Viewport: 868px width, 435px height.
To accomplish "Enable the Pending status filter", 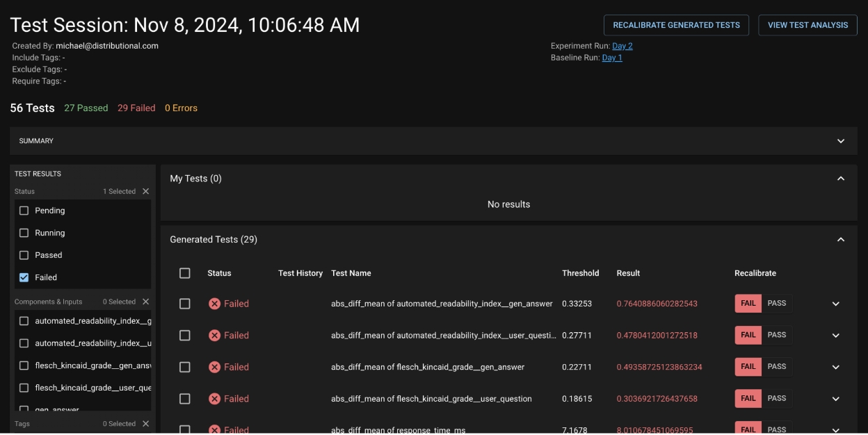I will click(24, 211).
